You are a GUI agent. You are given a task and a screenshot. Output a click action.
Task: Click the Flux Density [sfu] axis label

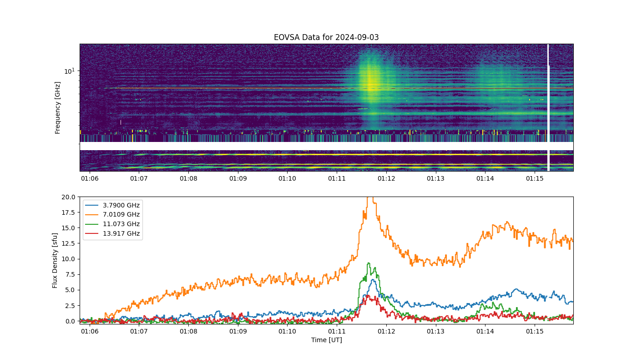55,260
